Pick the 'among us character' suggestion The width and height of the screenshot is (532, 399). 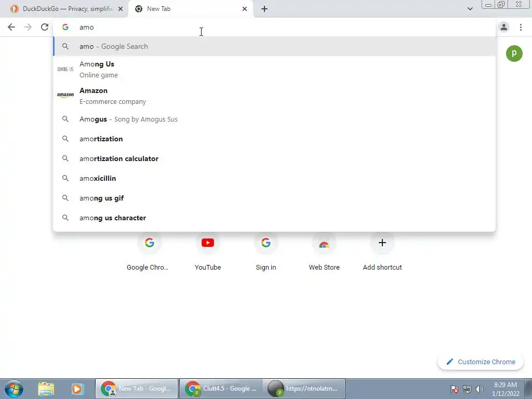(x=274, y=218)
